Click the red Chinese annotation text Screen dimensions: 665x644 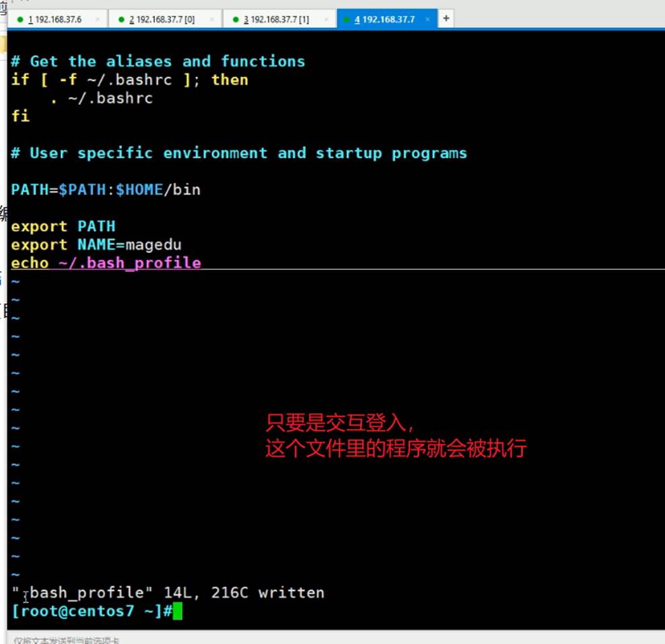(x=395, y=436)
